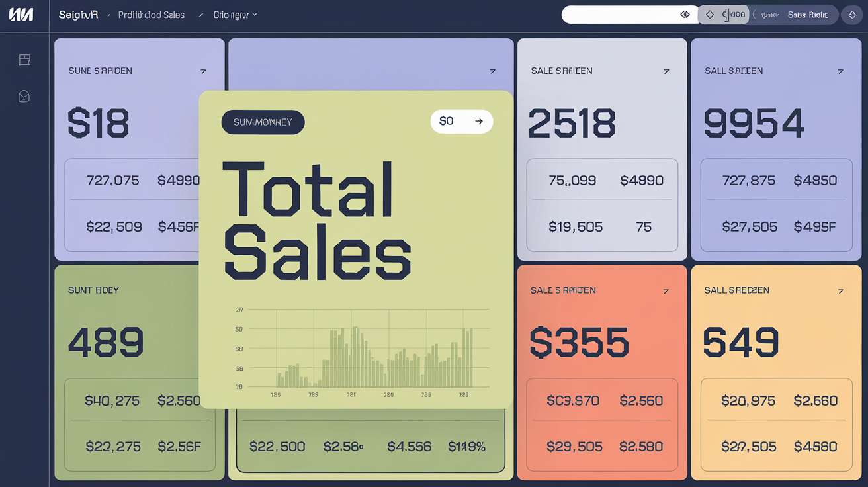Open the arrow icon on the $18 card
The height and width of the screenshot is (487, 868).
pos(203,71)
